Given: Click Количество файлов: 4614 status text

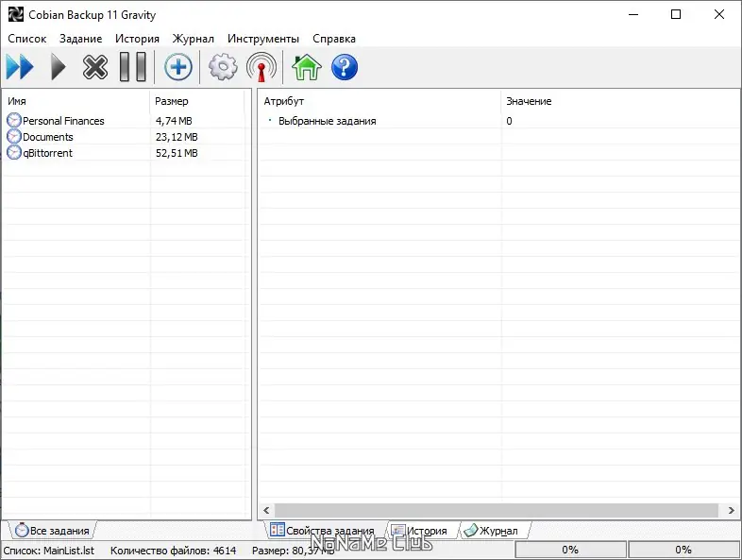Looking at the screenshot, I should pyautogui.click(x=173, y=551).
